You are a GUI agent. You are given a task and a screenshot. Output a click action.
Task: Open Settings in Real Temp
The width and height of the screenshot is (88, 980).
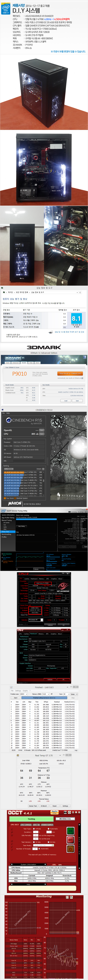point(65,806)
